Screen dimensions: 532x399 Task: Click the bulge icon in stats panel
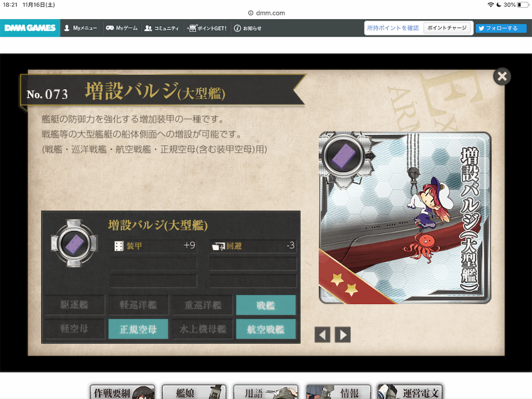point(74,243)
